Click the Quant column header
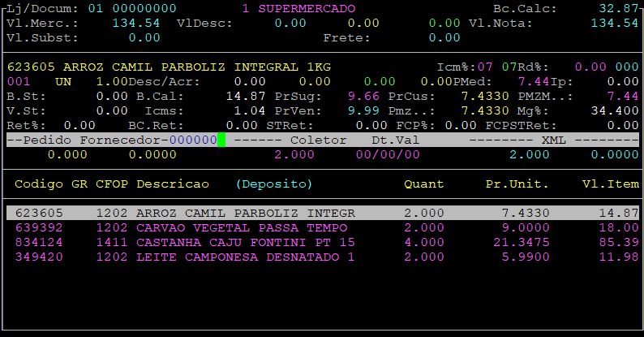The width and height of the screenshot is (644, 337). (424, 184)
